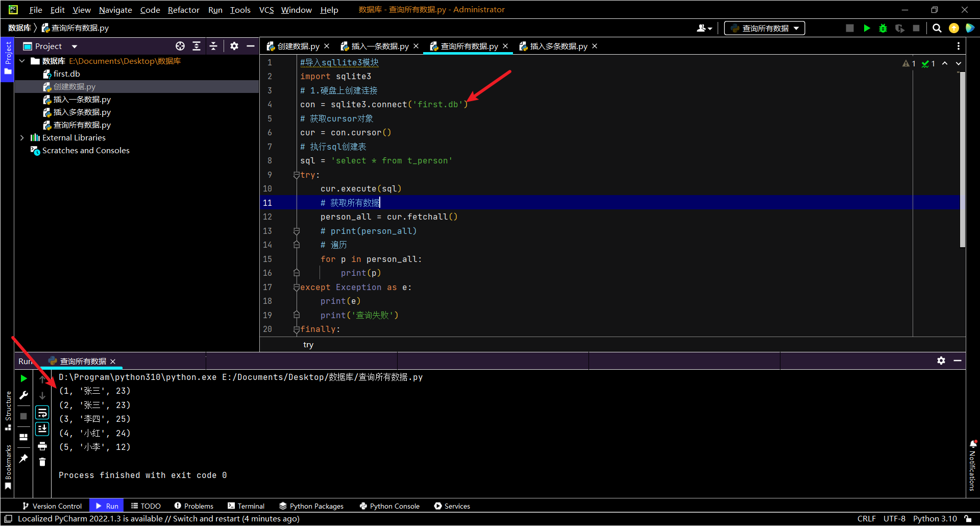Viewport: 980px width, 526px height.
Task: Expand the External Libraries node
Action: click(22, 137)
